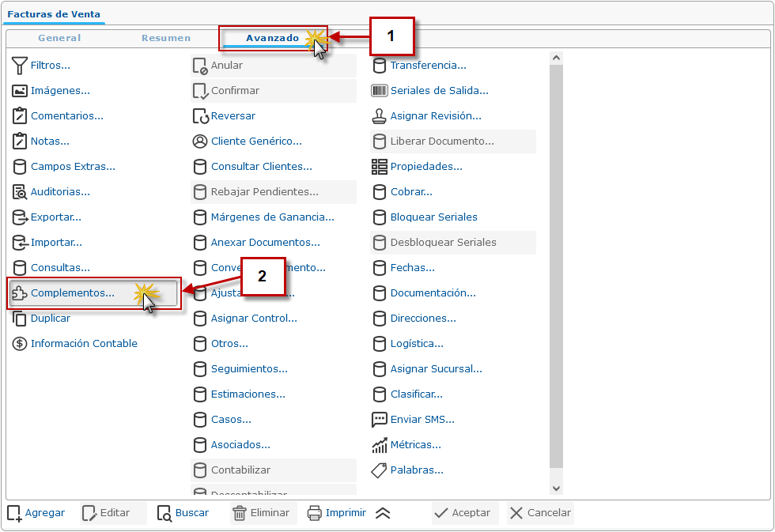Collapse the panel with double chevron
Screen dimensions: 775x532
click(x=383, y=513)
